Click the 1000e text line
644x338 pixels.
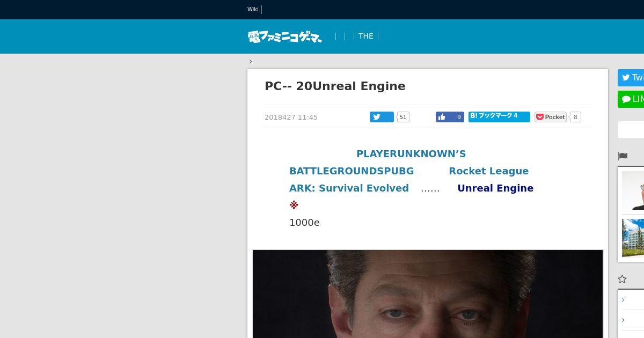point(304,223)
